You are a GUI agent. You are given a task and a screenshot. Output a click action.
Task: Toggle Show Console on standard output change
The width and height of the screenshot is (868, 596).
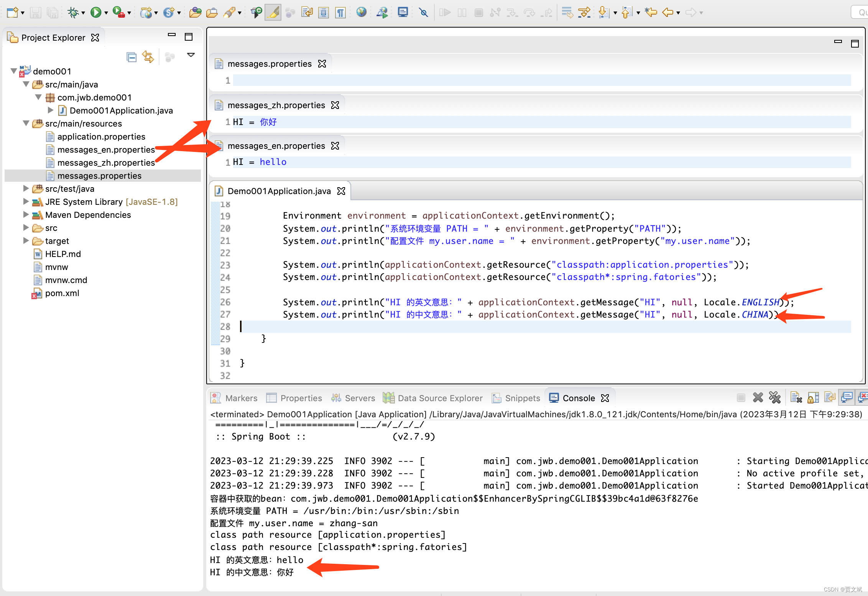click(x=847, y=398)
